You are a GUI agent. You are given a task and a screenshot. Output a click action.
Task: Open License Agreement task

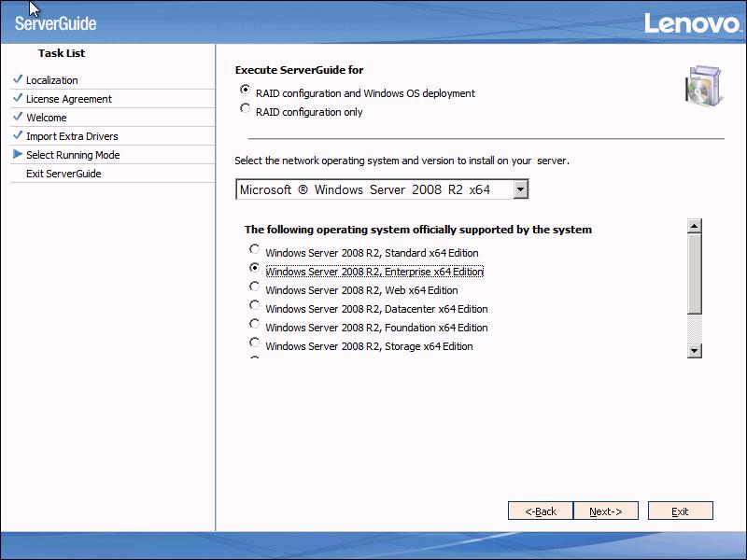tap(68, 99)
